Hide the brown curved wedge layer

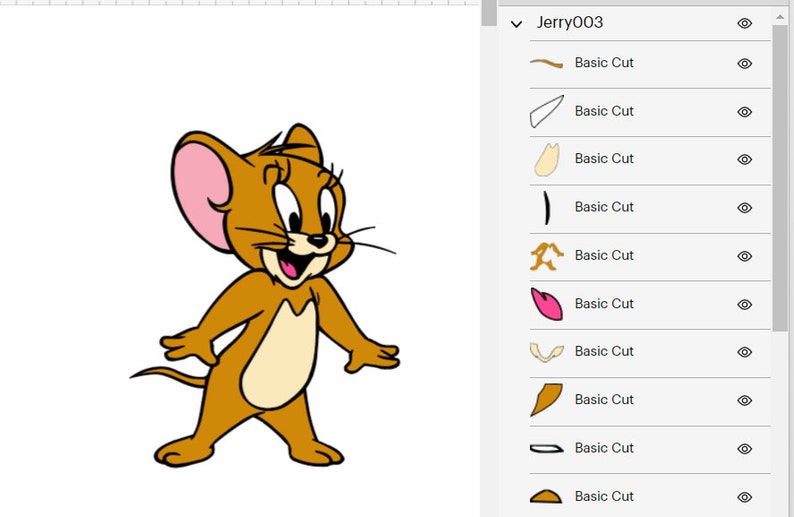tap(744, 401)
